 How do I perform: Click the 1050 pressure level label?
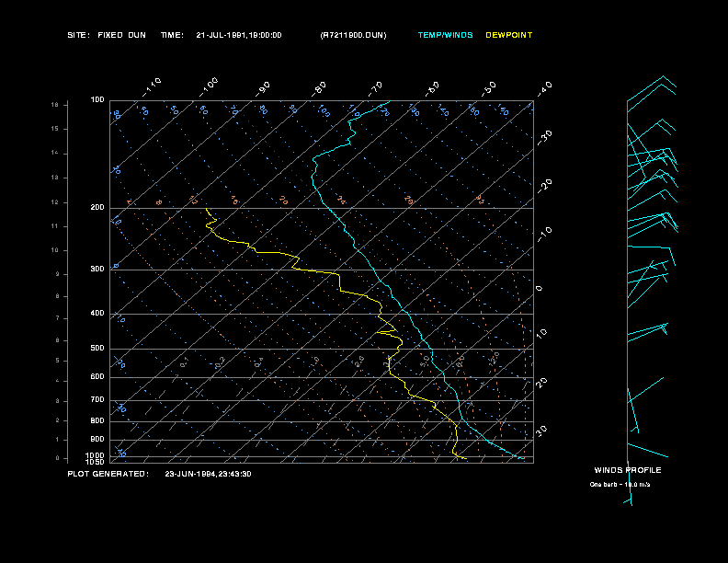(x=96, y=462)
